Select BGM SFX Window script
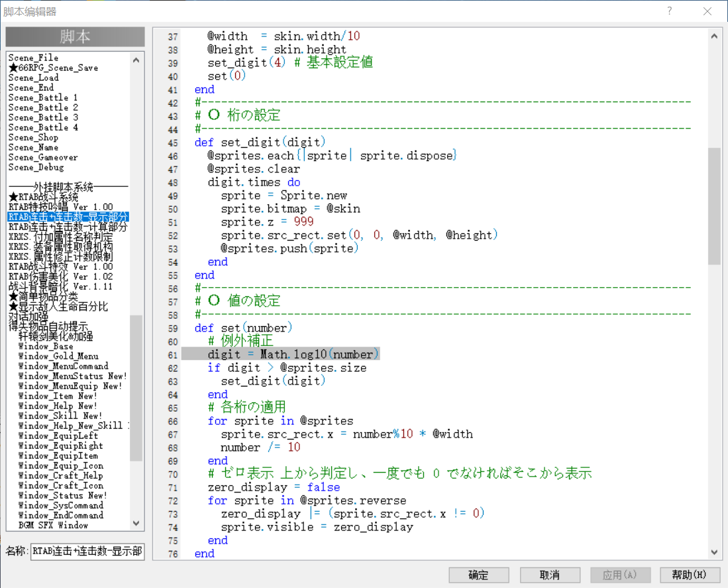The image size is (728, 588). click(54, 525)
